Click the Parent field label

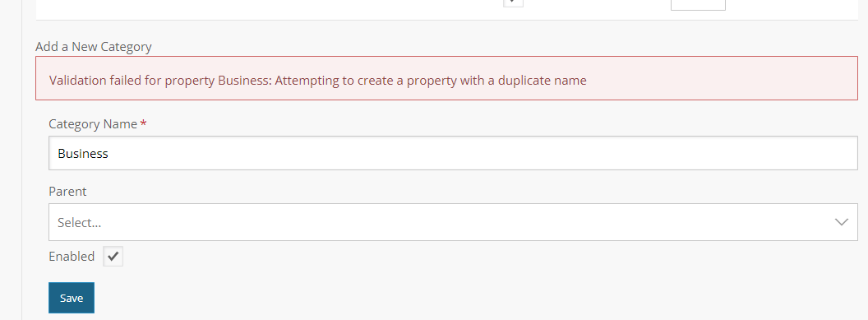(67, 192)
